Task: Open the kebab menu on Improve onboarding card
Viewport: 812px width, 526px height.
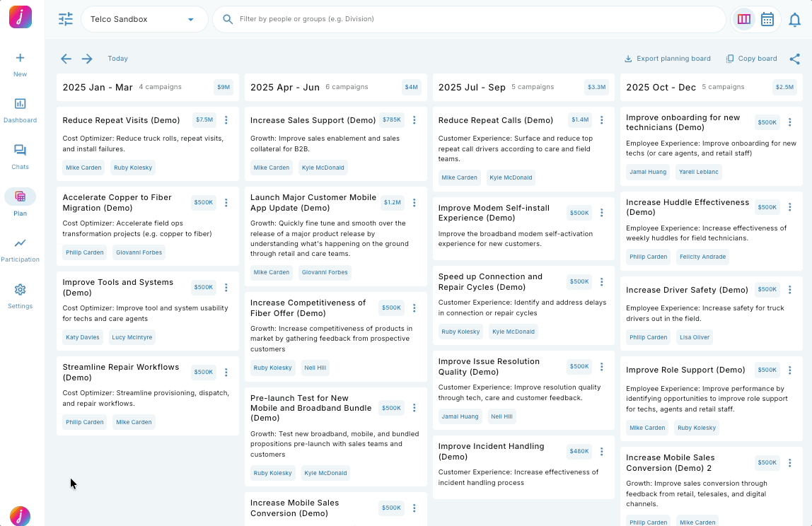Action: point(790,122)
